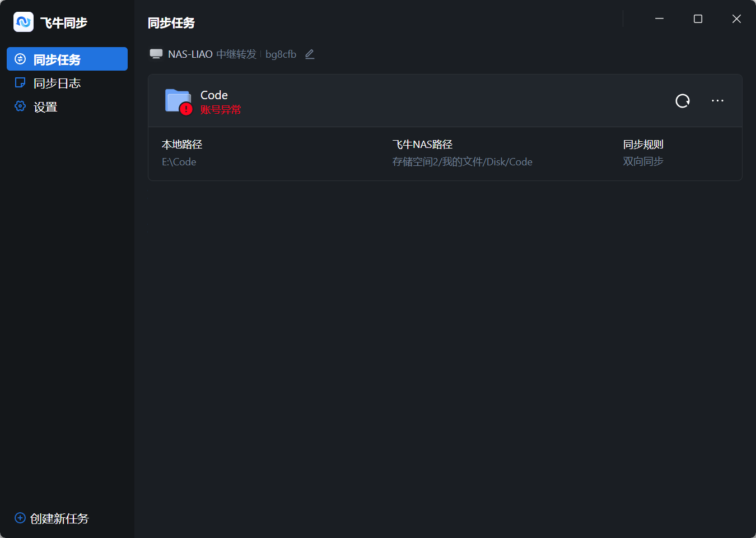The image size is (756, 538).
Task: Switch to 同步日志 in the sidebar
Action: coord(67,83)
